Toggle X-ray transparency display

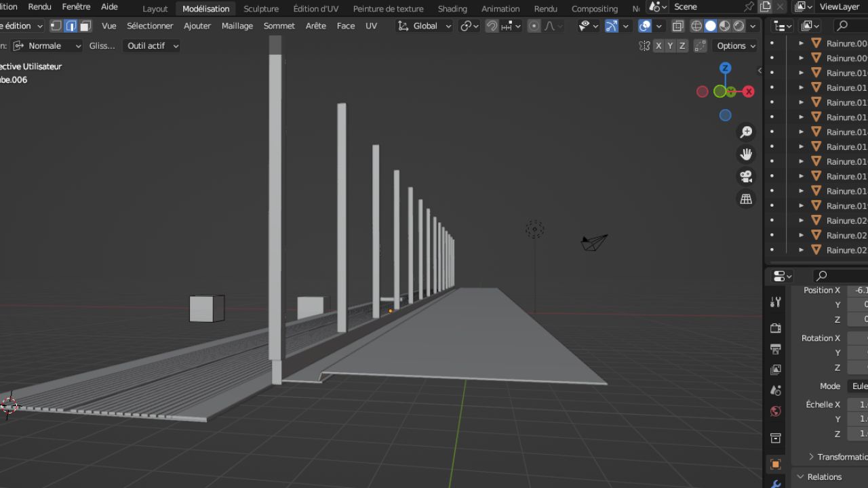pos(678,26)
